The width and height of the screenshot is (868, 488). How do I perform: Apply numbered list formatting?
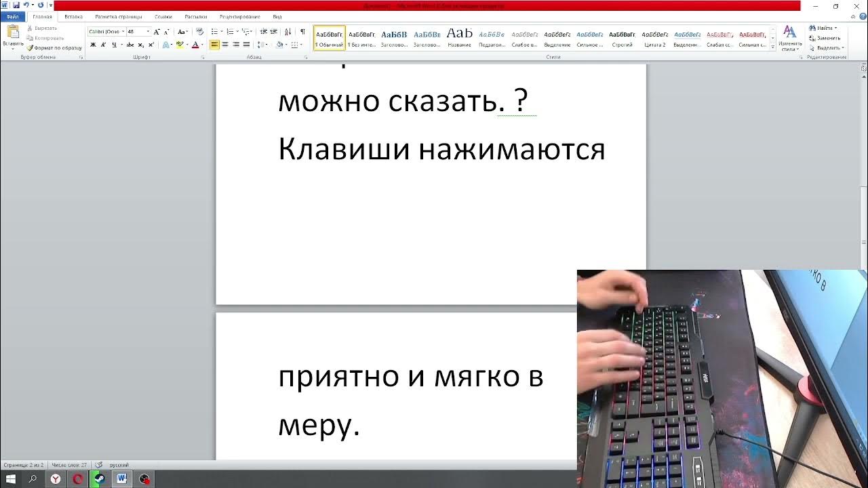point(229,32)
